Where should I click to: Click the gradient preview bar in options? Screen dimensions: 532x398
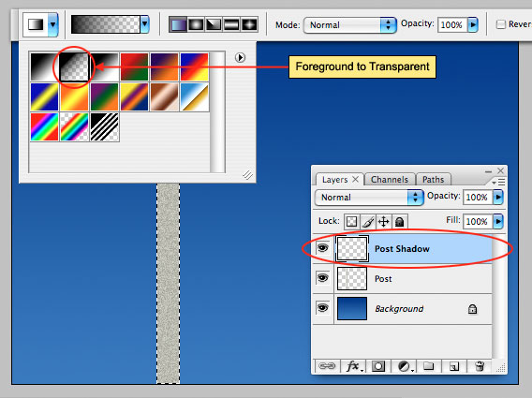click(x=105, y=24)
